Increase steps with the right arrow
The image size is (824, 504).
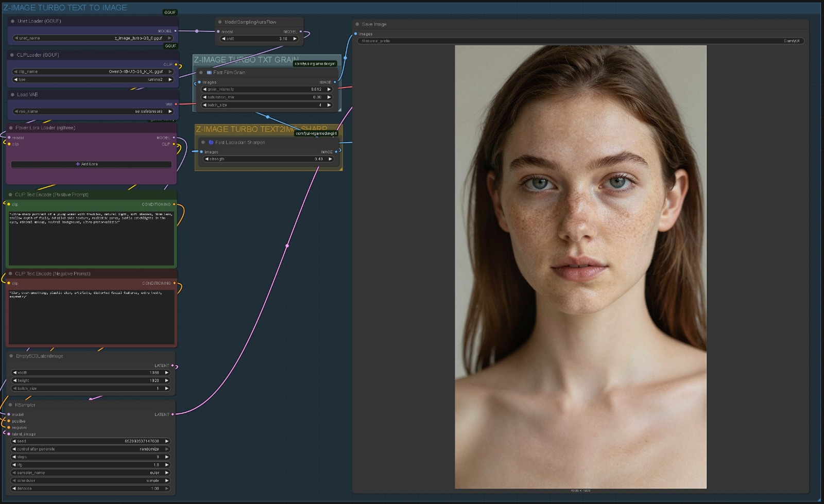point(167,457)
